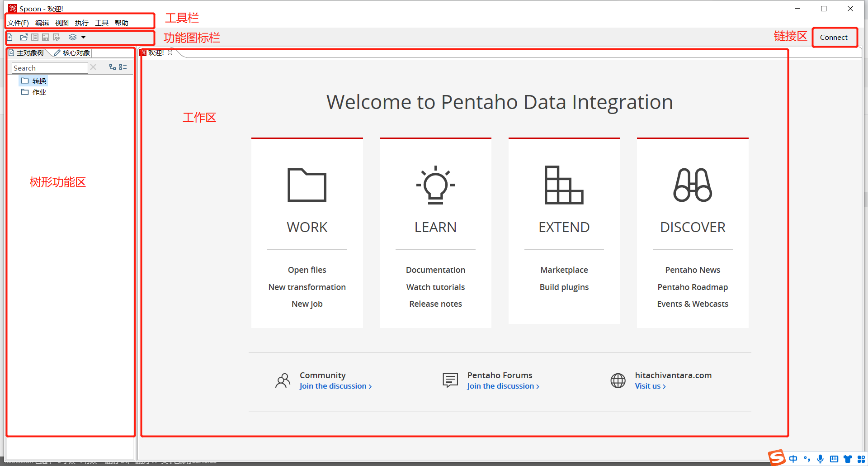868x466 pixels.
Task: Open the 工具 menu
Action: pos(102,23)
